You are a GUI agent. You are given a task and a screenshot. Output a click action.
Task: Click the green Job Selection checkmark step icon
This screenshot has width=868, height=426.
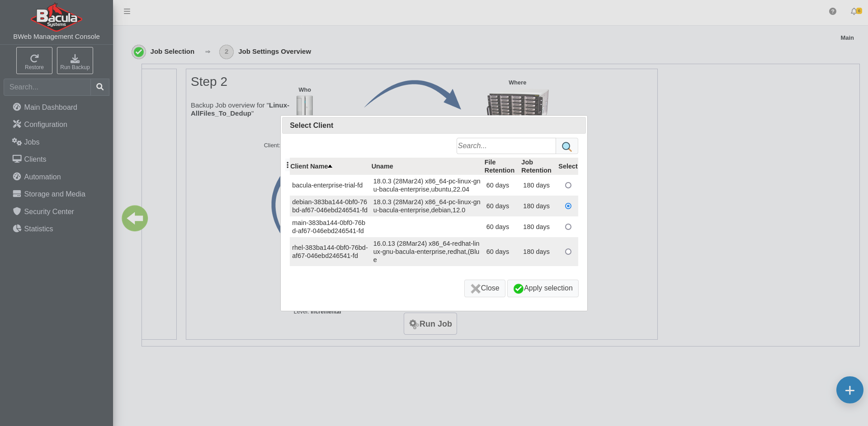139,52
